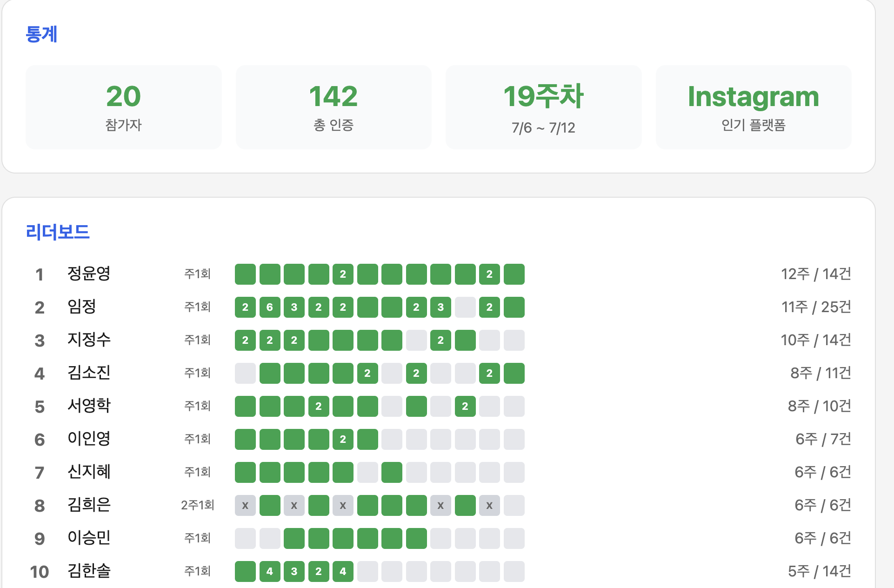Click the 20 참가자 stat card

[x=123, y=107]
